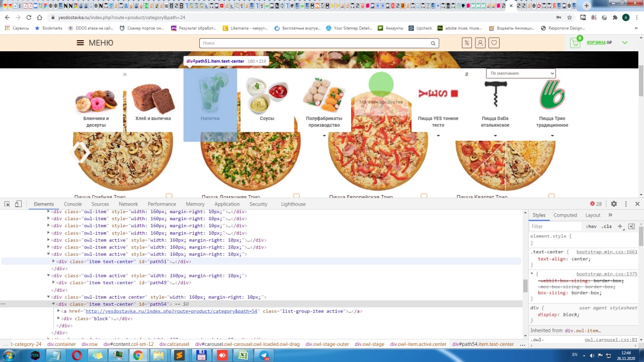
Task: Click the Windows Start button
Action: pos(9,355)
